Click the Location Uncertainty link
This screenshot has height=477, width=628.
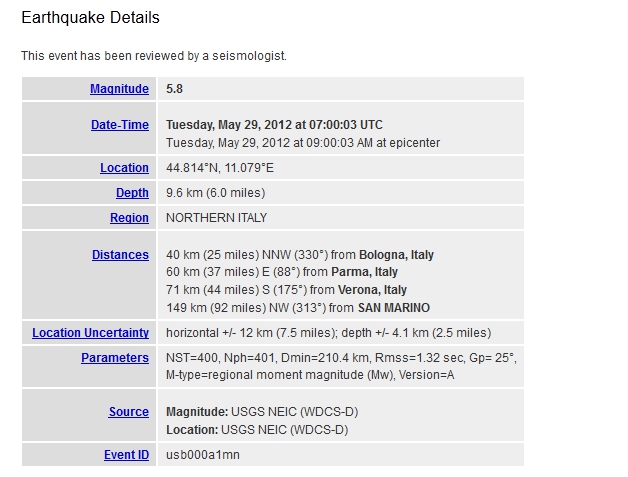[90, 333]
